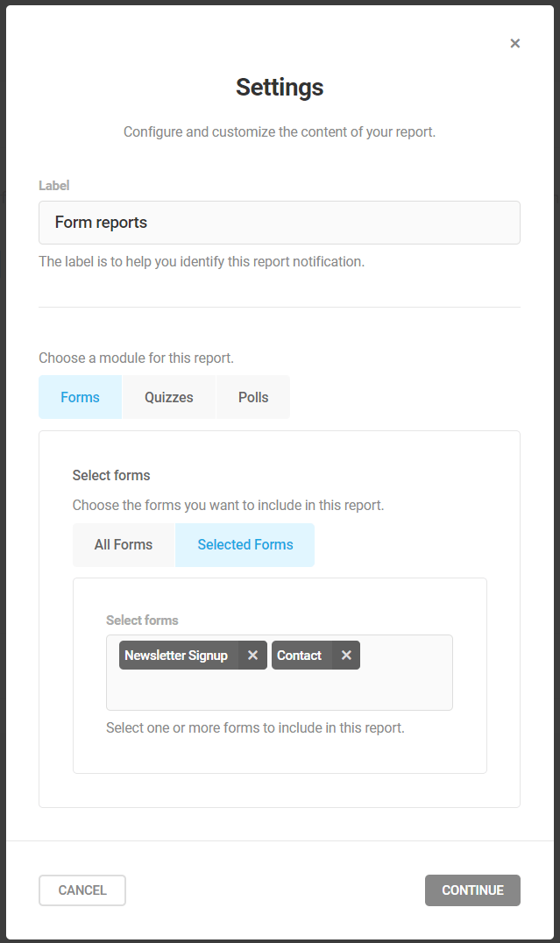
Task: Choose the Selected Forms option
Action: click(x=245, y=544)
